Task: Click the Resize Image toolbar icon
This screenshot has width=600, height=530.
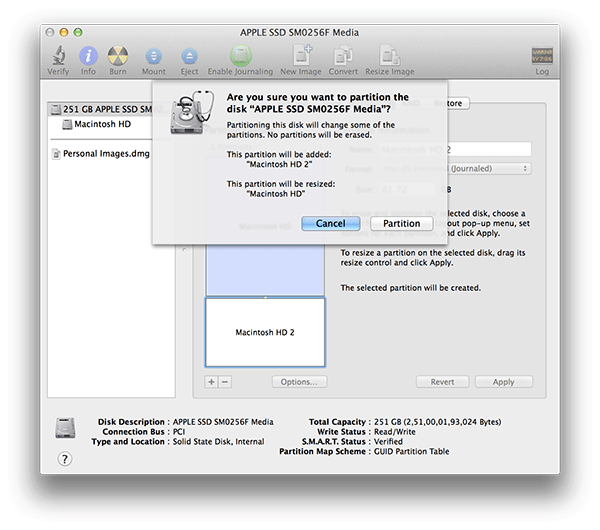Action: 389,56
